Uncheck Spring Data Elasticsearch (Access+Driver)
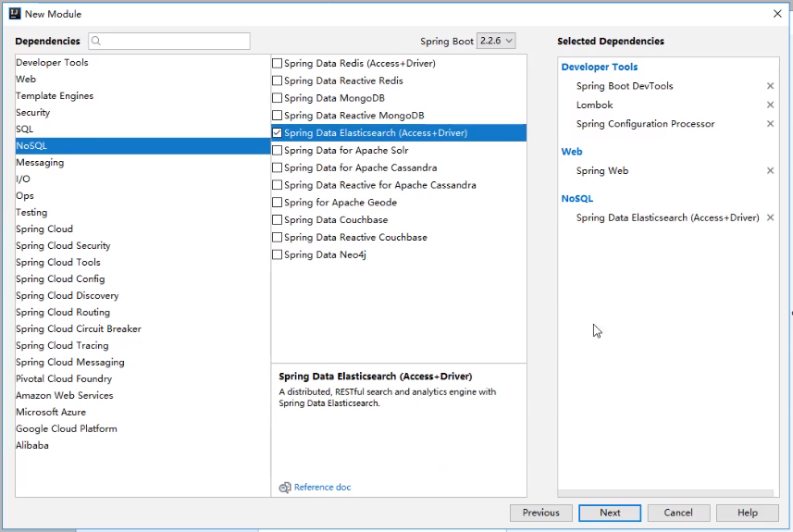This screenshot has width=793, height=532. (x=278, y=133)
